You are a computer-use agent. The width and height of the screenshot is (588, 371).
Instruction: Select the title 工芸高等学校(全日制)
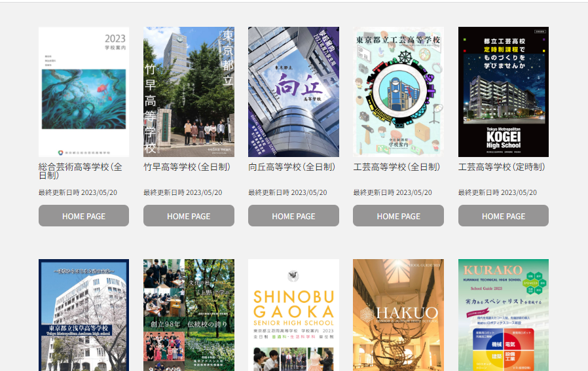[x=396, y=167]
